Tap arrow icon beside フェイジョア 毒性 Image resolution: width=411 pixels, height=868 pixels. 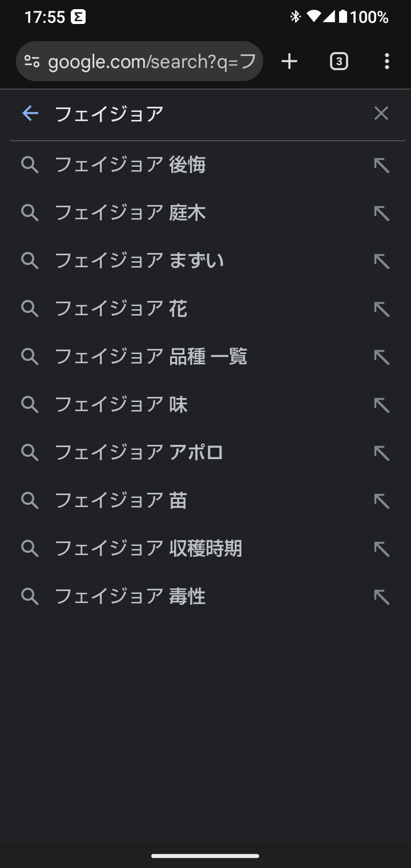click(x=381, y=597)
